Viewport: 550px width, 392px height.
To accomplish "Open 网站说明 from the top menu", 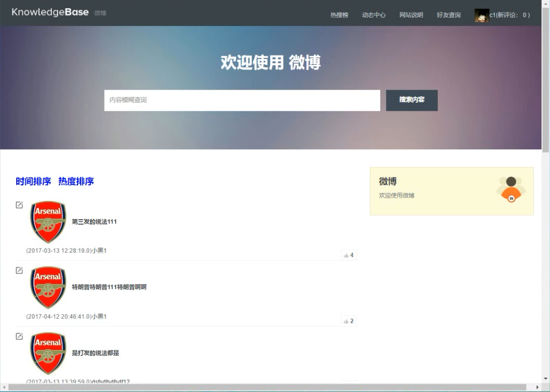I will point(411,15).
